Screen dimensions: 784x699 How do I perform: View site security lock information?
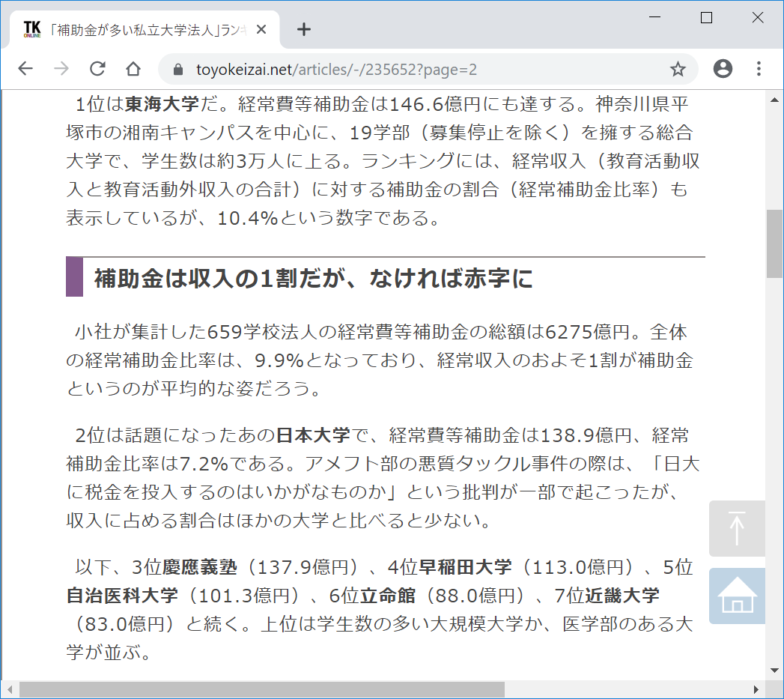[x=178, y=70]
